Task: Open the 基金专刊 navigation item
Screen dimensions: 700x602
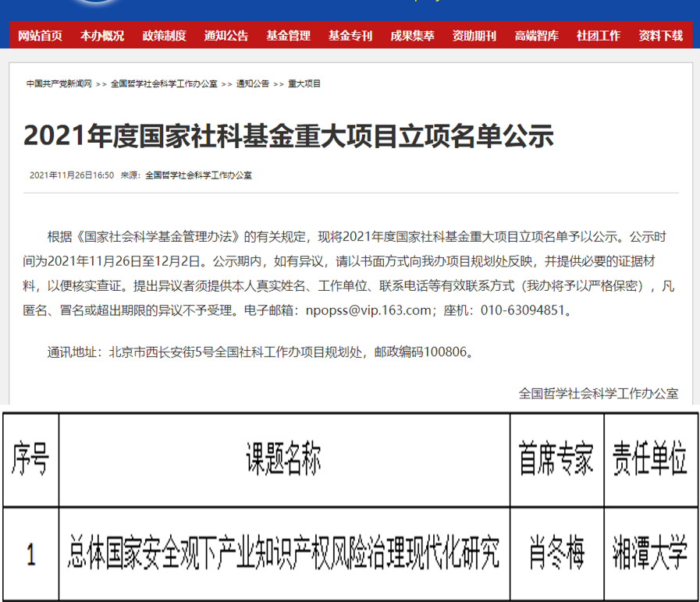Action: coord(350,35)
